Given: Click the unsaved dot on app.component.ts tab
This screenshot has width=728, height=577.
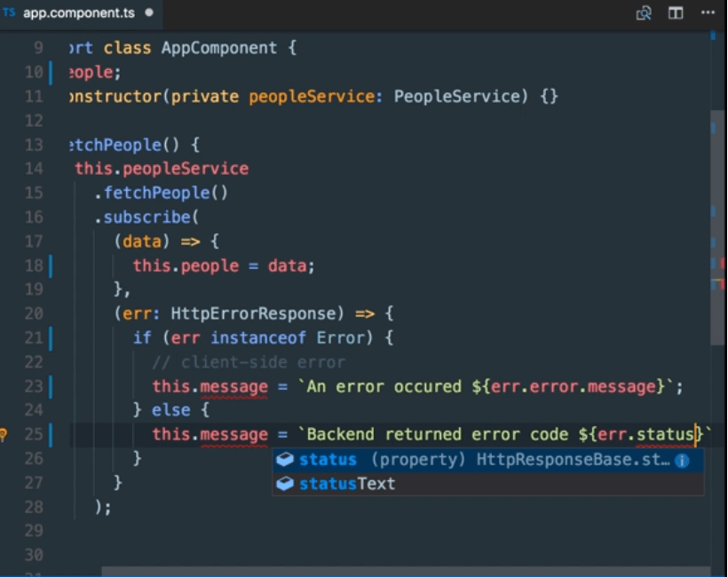Looking at the screenshot, I should click(x=149, y=12).
